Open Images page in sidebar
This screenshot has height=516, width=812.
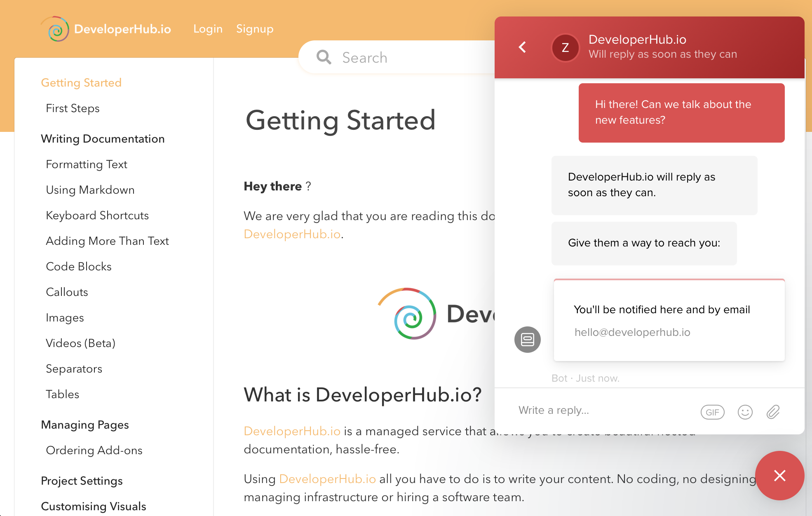[65, 317]
